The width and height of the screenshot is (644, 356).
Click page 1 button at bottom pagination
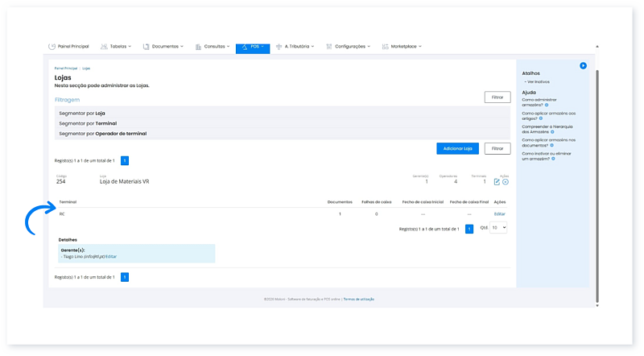click(125, 277)
